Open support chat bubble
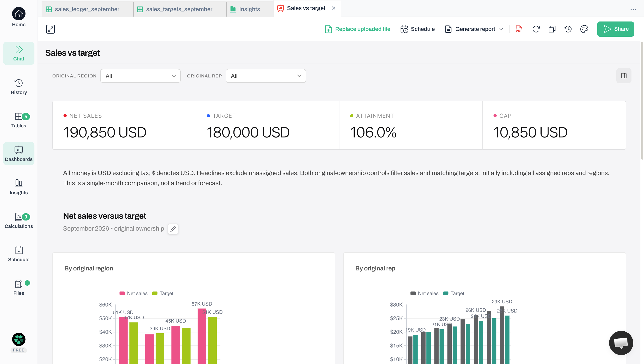The width and height of the screenshot is (644, 364). [621, 343]
